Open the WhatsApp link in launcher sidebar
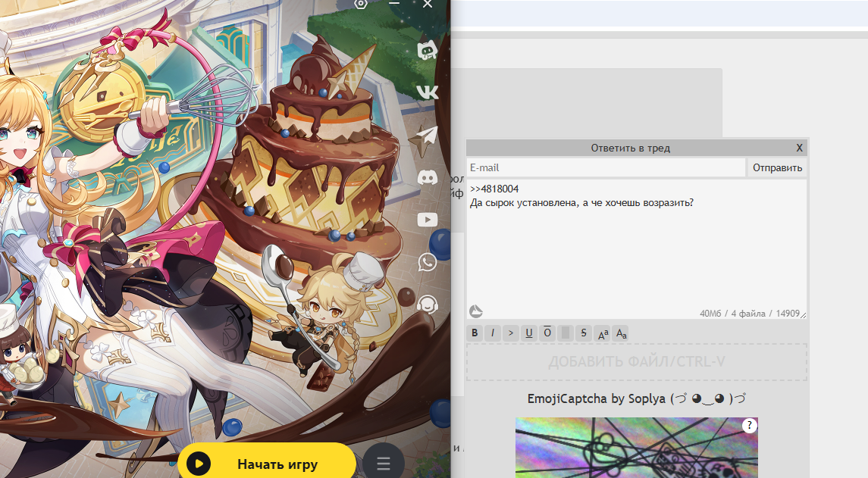Screen dimensions: 868x478 click(428, 261)
